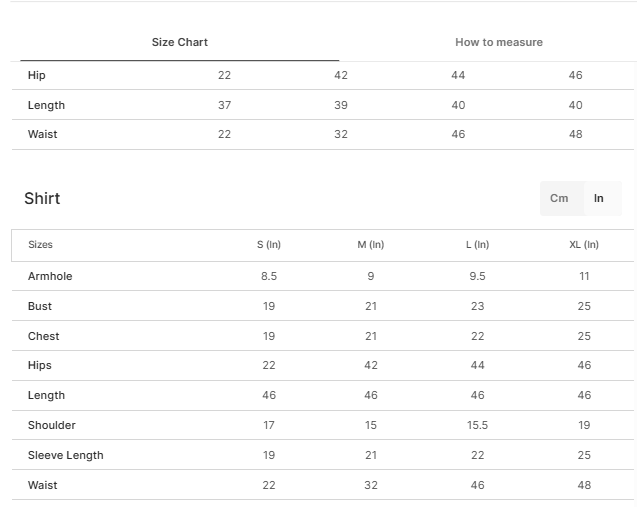Click the Armhole S value 8.5
Viewport: 637px width, 507px height.
click(269, 276)
